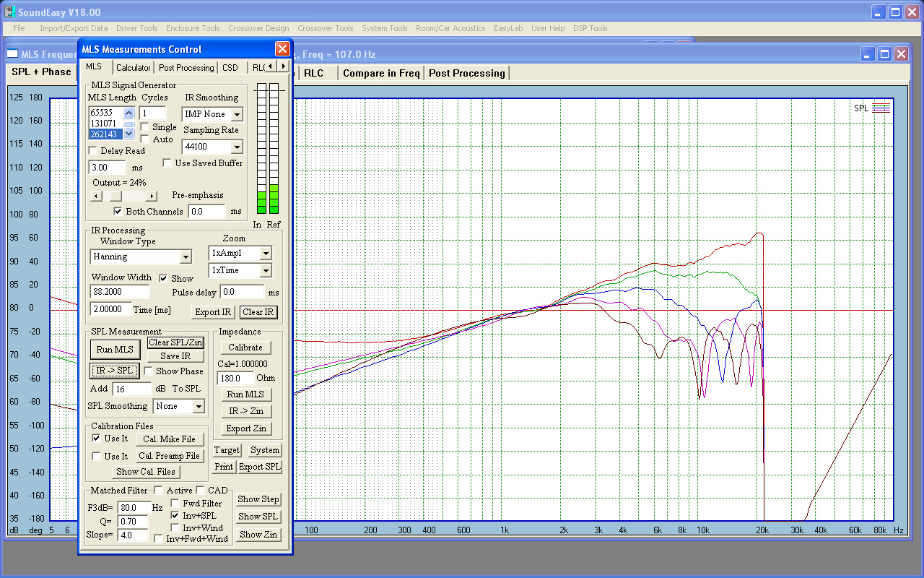Open the DSP Tools menu
Image resolution: width=924 pixels, height=578 pixels.
tap(590, 28)
